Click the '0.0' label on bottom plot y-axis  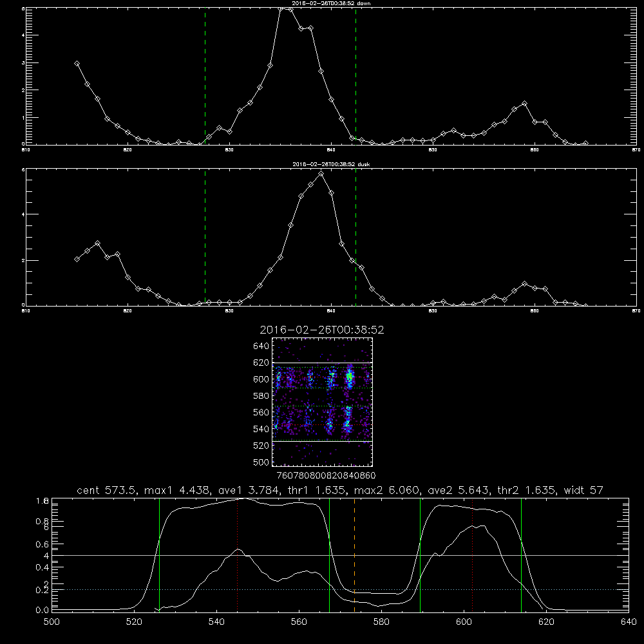pyautogui.click(x=42, y=610)
